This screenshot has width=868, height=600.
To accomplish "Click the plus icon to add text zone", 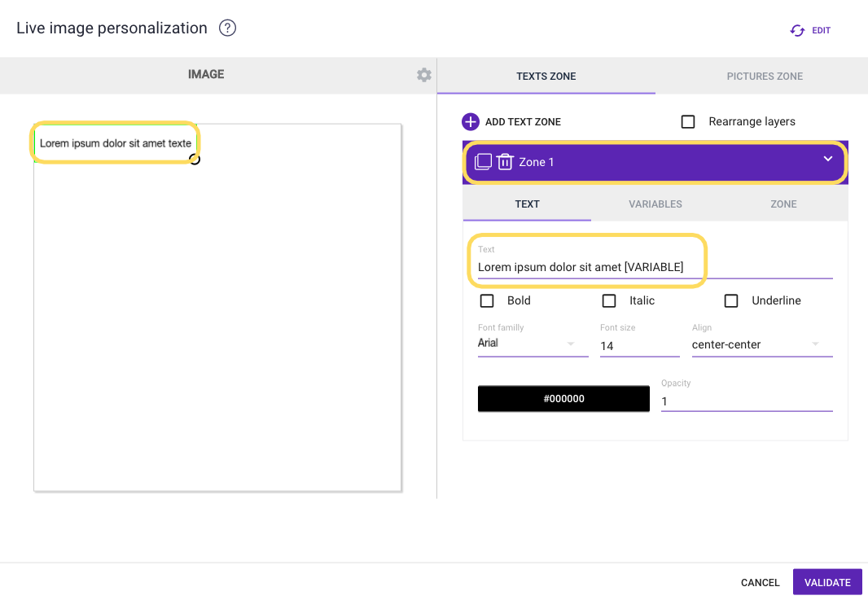I will pos(471,122).
